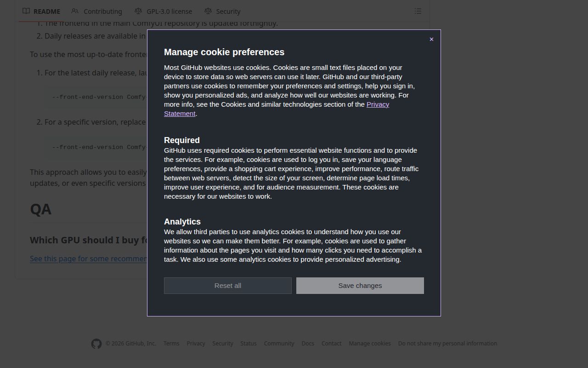Image resolution: width=588 pixels, height=368 pixels.
Task: Open Docs from the footer
Action: click(x=308, y=344)
